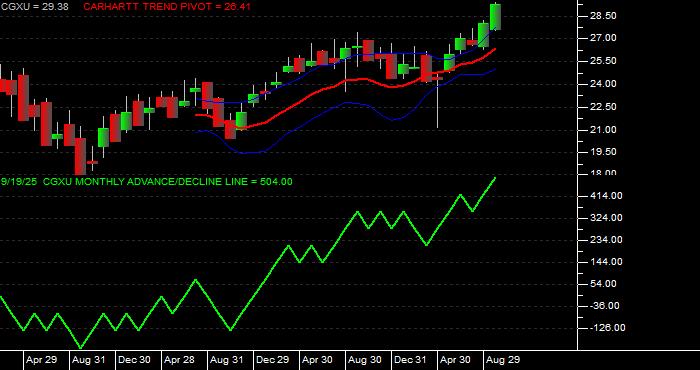700x370 pixels.
Task: Click the Aug 29 date label
Action: pyautogui.click(x=502, y=360)
